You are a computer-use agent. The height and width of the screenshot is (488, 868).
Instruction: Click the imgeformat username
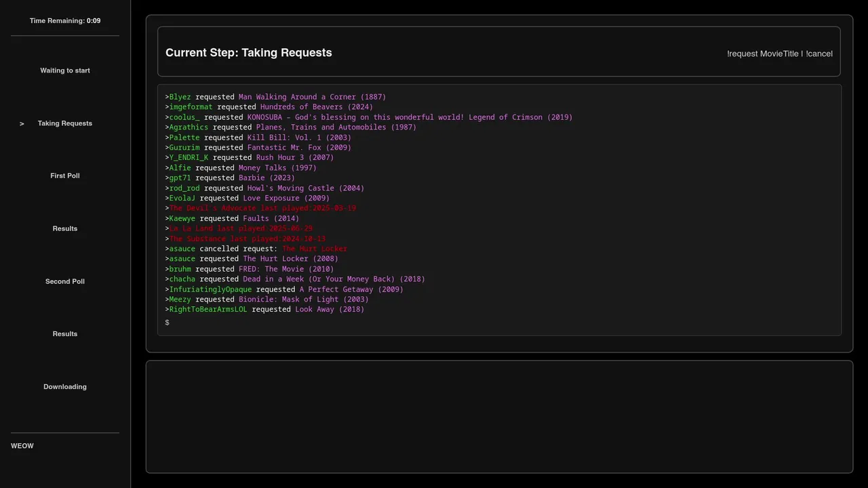[191, 107]
